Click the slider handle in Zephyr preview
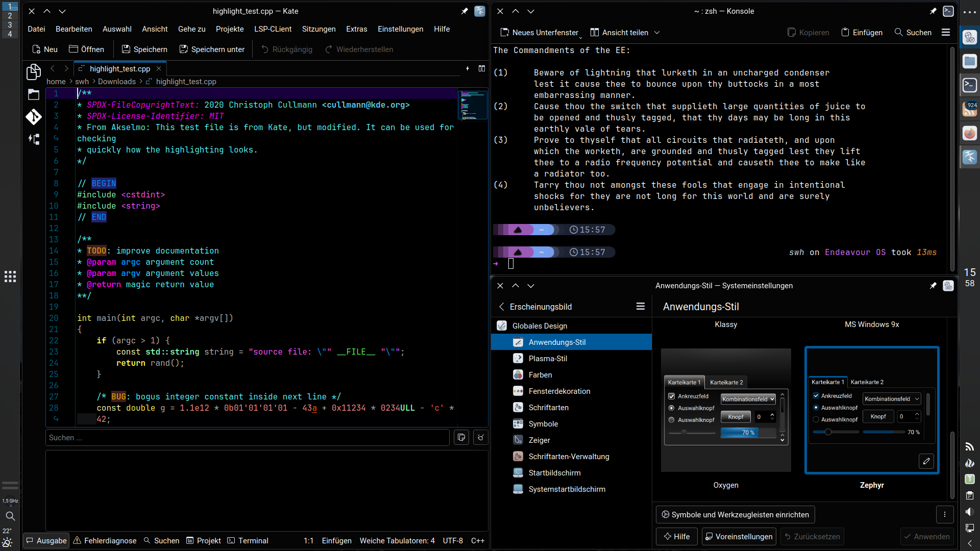 pos(828,432)
